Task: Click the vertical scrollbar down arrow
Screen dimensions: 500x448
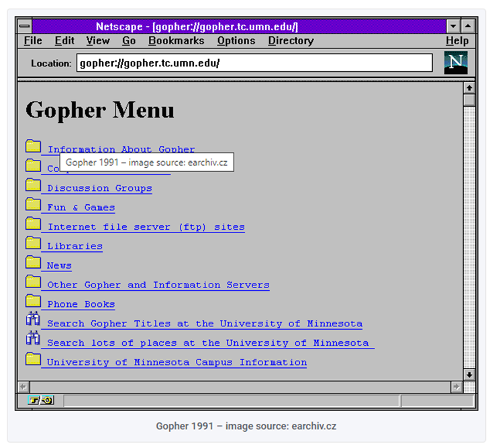Action: click(469, 375)
